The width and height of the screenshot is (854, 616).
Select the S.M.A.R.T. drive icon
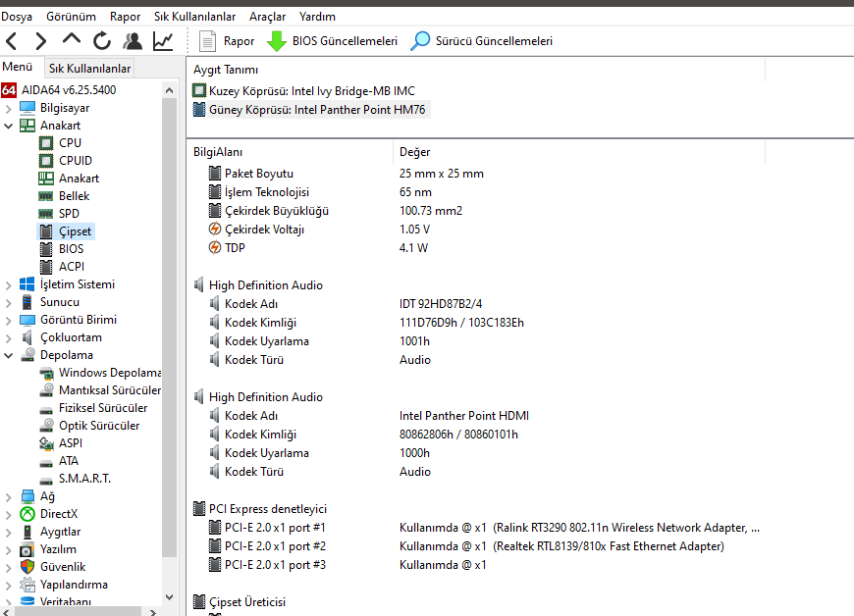point(46,480)
